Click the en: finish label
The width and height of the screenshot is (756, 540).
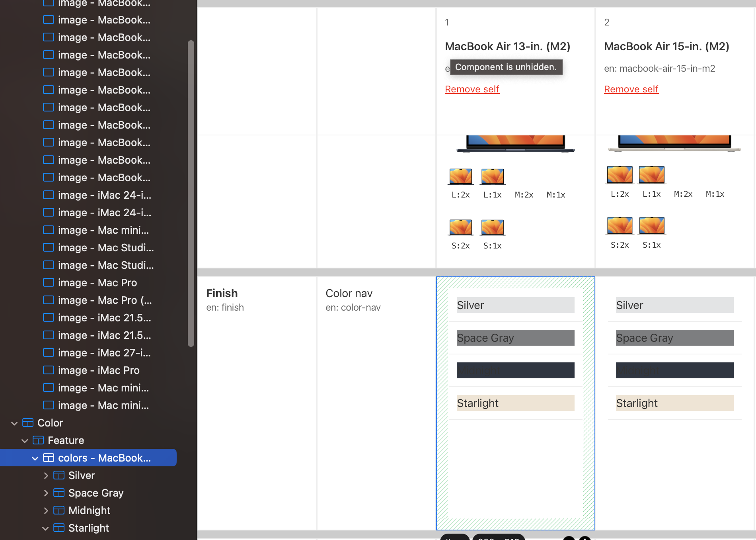[225, 307]
